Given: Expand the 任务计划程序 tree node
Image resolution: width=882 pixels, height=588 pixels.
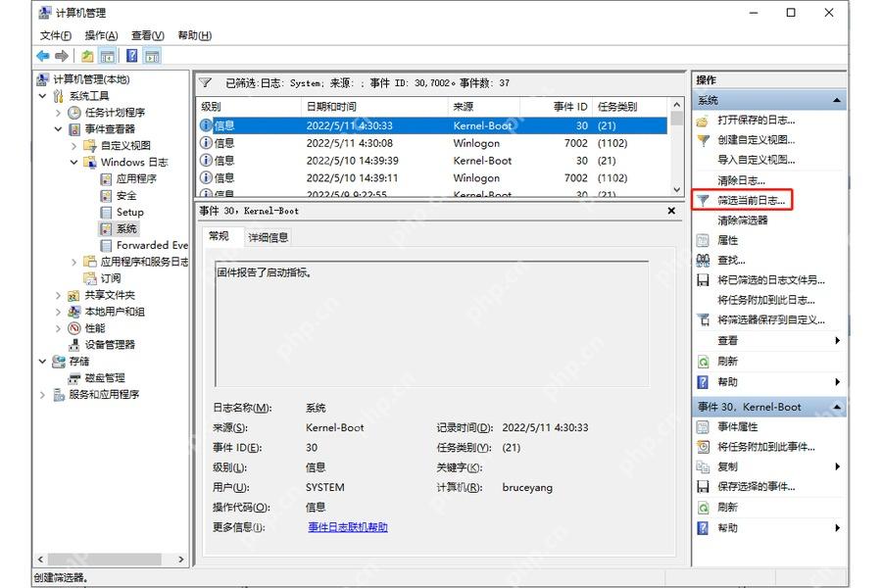Looking at the screenshot, I should [x=58, y=113].
